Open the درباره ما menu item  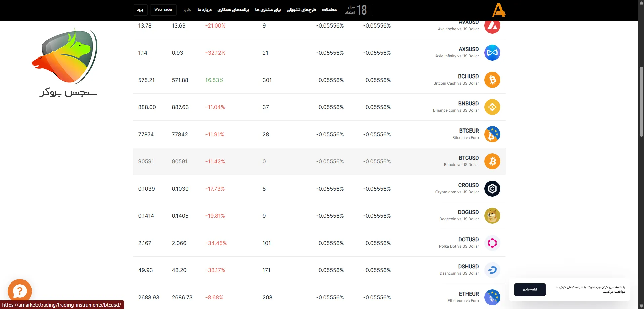click(204, 10)
